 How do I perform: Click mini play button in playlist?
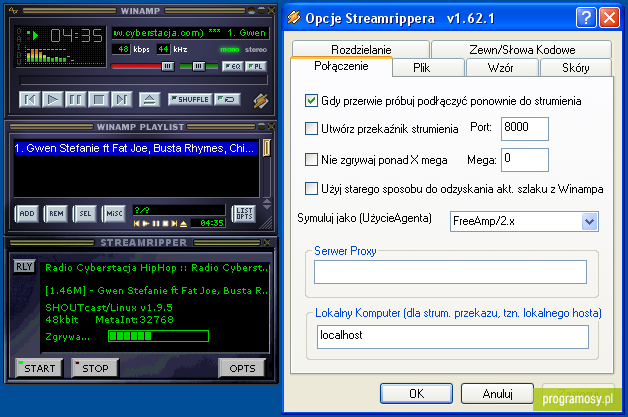pos(146,224)
